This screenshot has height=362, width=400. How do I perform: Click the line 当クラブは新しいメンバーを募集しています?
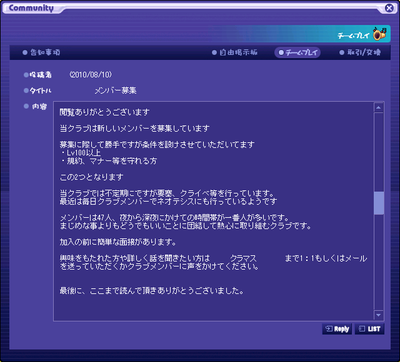(135, 128)
